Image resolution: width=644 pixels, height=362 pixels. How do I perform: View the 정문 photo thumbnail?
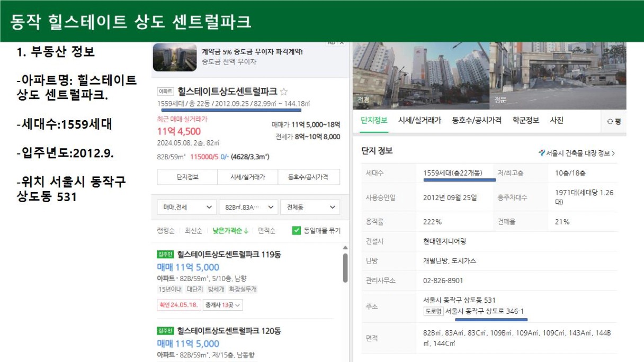coord(558,76)
